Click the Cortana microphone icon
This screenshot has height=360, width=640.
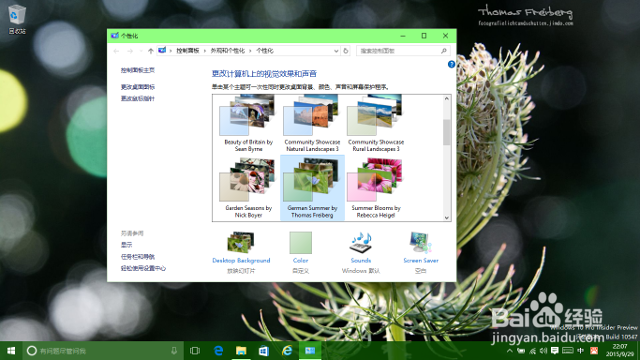tap(174, 351)
